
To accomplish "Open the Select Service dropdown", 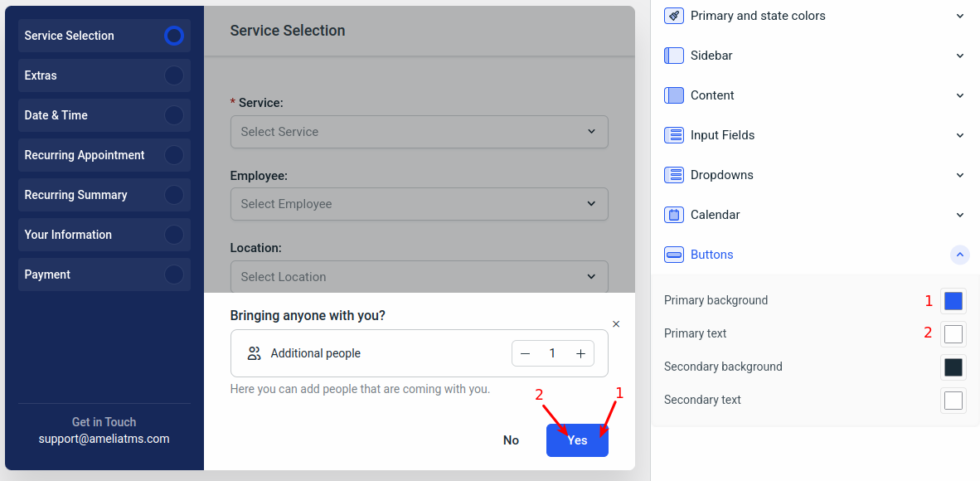I will (419, 132).
